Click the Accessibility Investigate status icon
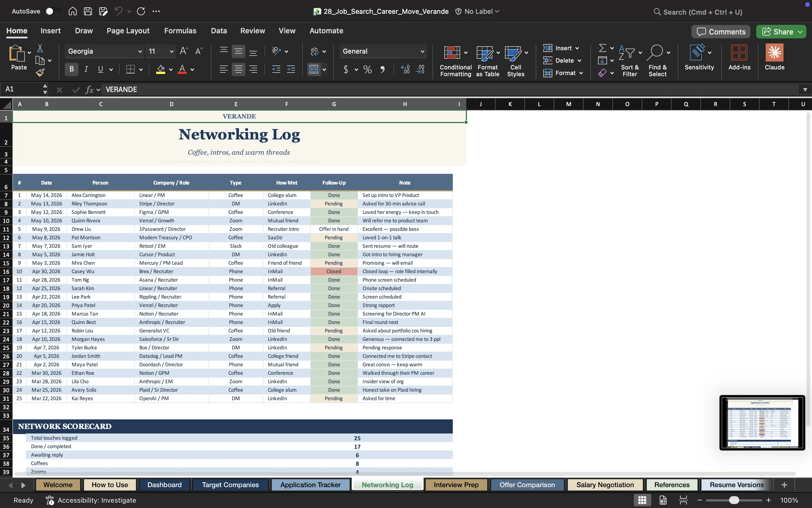Viewport: 812px width, 508px height. coord(50,500)
